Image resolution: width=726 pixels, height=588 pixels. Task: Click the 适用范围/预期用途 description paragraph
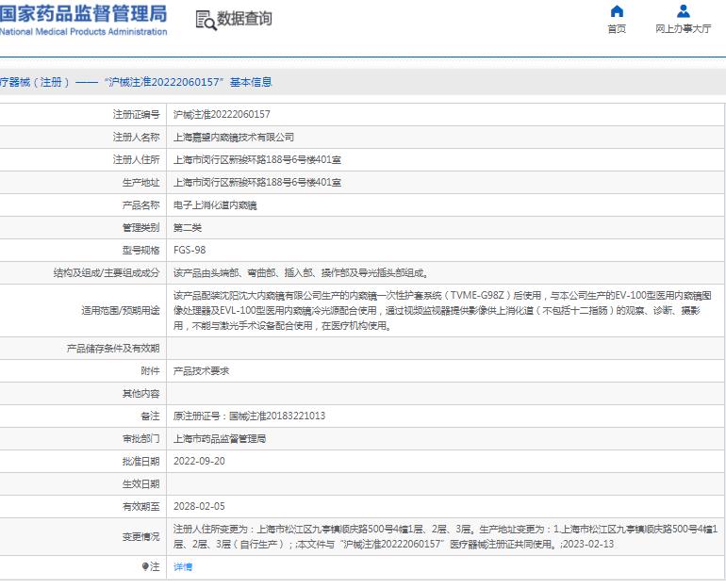pos(442,310)
